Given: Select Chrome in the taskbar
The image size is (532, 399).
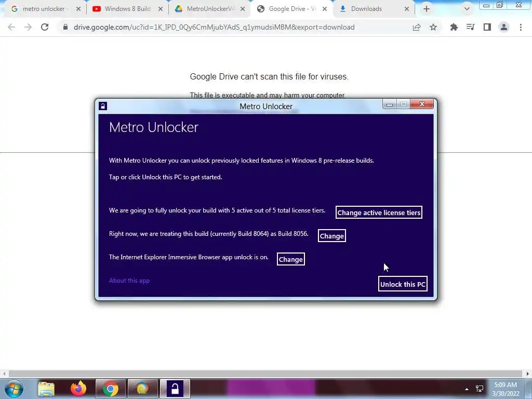Looking at the screenshot, I should tap(111, 389).
